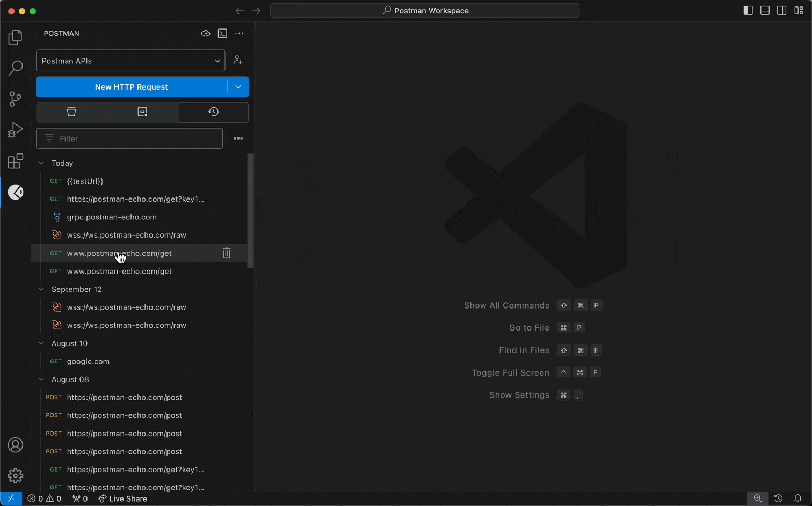Collapse the August 08 history group
The width and height of the screenshot is (812, 506).
click(41, 379)
